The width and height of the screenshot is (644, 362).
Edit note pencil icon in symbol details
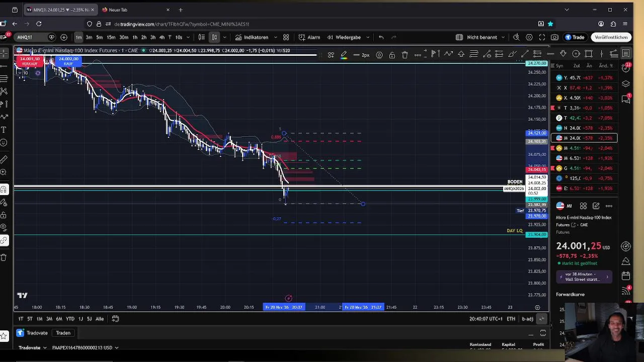pyautogui.click(x=596, y=206)
